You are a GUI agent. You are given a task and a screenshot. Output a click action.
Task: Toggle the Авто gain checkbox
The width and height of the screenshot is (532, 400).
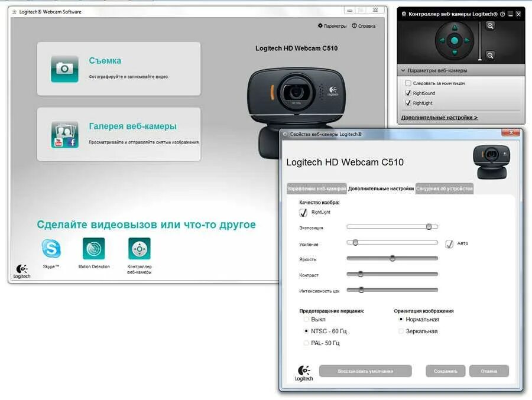pos(449,244)
